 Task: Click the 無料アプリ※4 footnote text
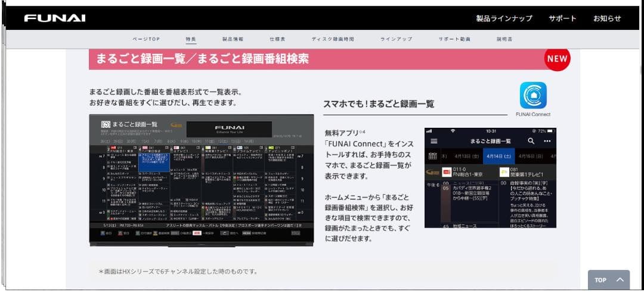point(345,133)
